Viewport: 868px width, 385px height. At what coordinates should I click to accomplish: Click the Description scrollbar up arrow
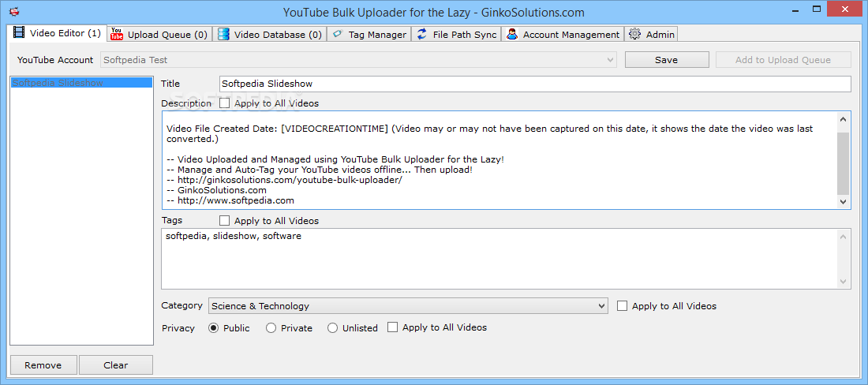(x=843, y=119)
